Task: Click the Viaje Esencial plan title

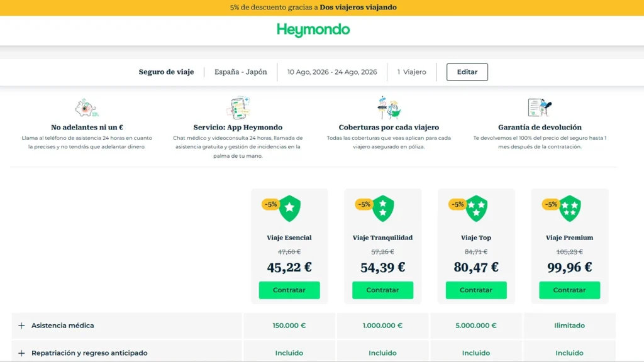Action: tap(289, 238)
